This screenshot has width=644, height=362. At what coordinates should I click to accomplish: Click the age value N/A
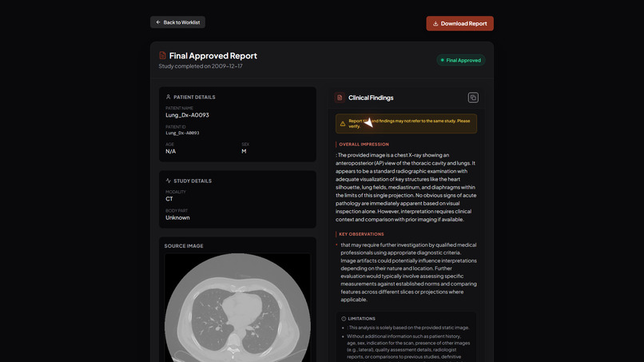170,151
